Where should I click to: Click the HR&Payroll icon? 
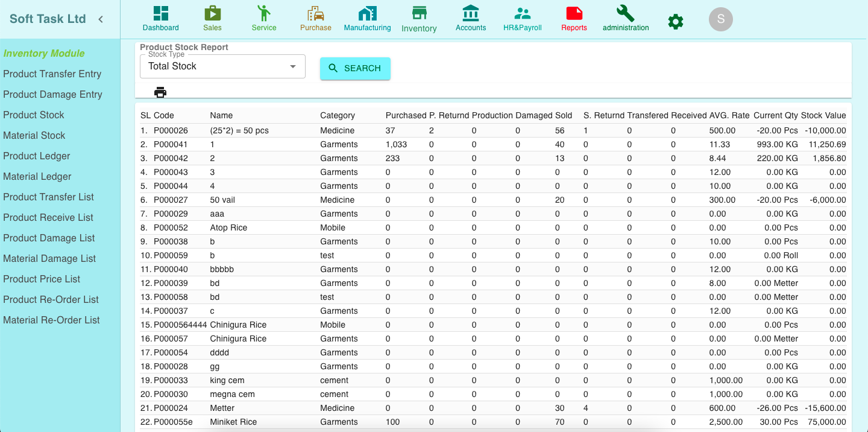(x=522, y=18)
